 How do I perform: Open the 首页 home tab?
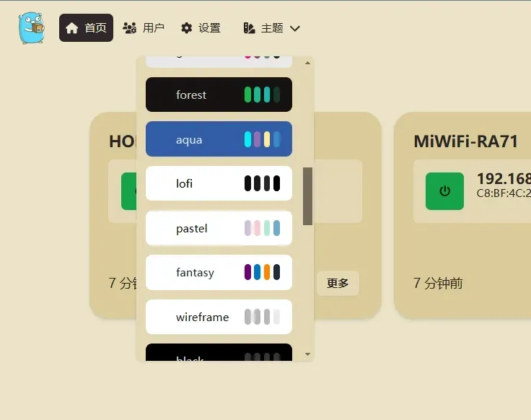pos(86,27)
